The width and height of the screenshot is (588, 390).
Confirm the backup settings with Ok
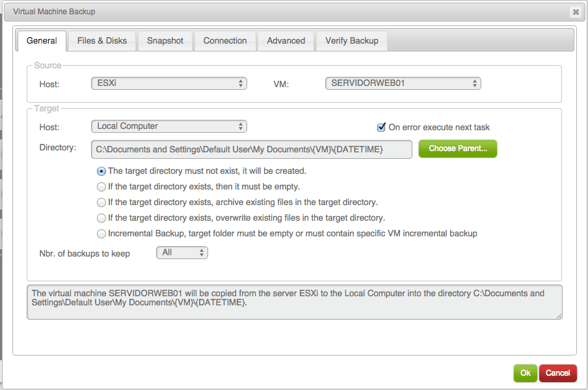525,373
